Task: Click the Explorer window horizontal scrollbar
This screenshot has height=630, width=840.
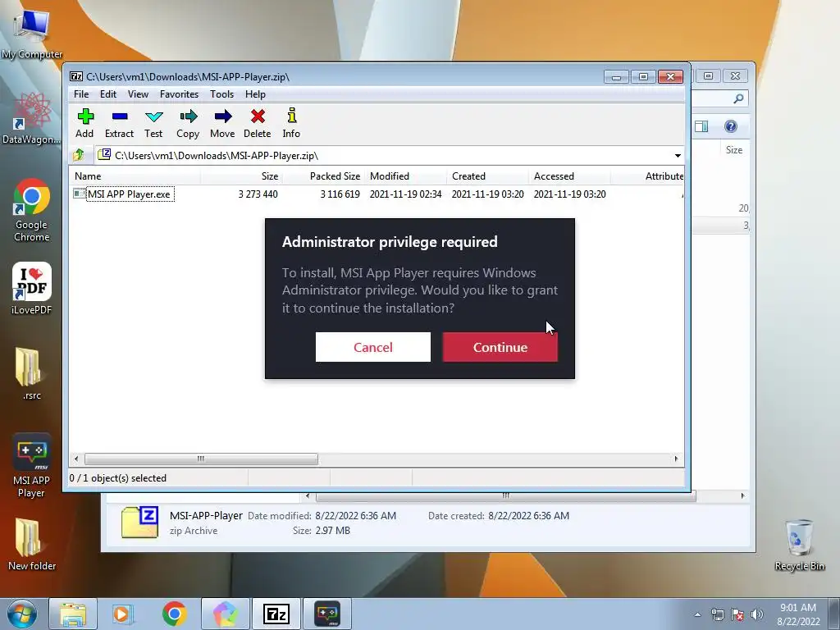Action: click(x=505, y=496)
